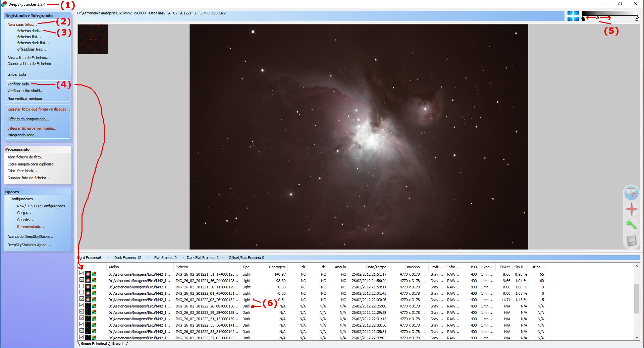
Task: Click the DeepSkyStacker app icon in title bar
Action: 4,4
